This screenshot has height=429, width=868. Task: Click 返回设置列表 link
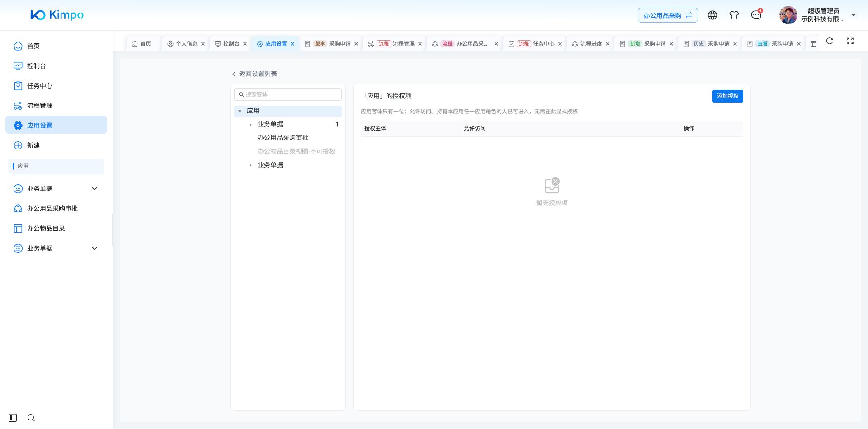click(254, 74)
